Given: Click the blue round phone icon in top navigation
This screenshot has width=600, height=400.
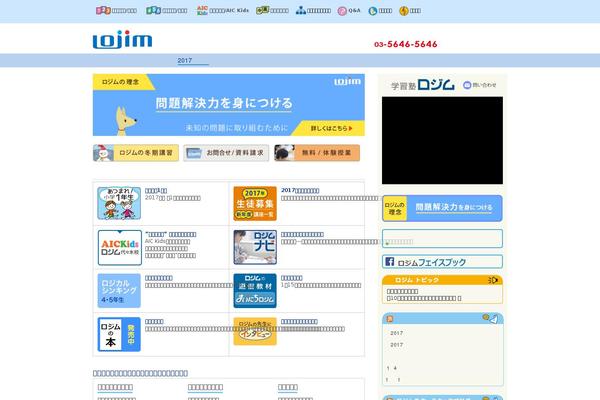Looking at the screenshot, I should [x=373, y=11].
